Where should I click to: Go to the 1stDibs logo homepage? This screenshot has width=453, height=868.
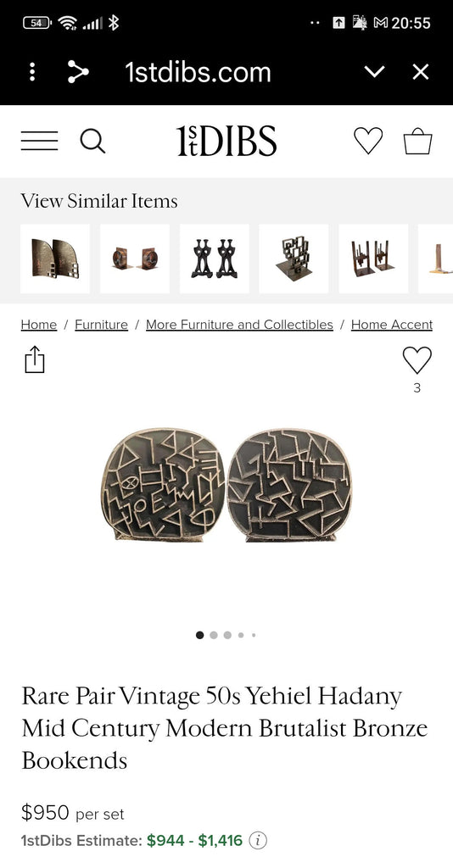coord(226,141)
